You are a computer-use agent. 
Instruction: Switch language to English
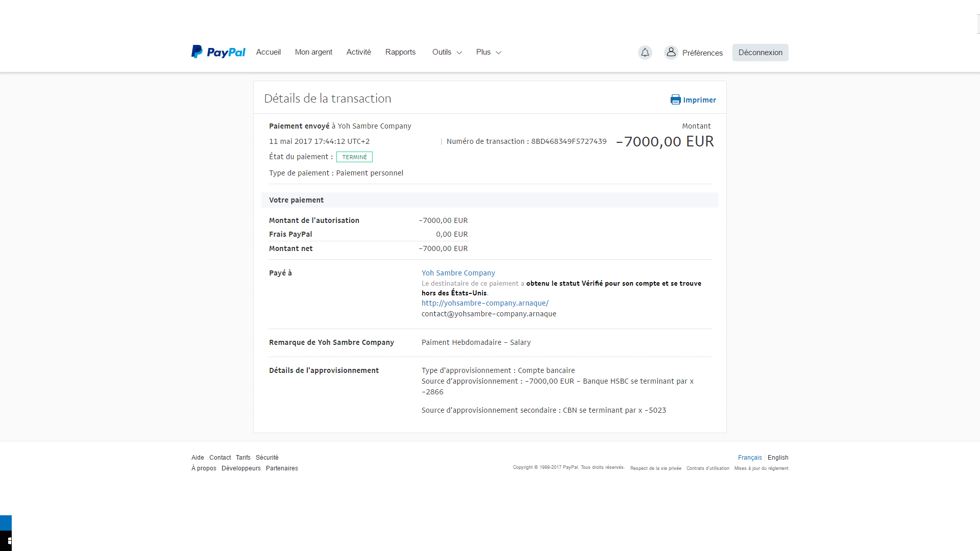click(x=778, y=458)
